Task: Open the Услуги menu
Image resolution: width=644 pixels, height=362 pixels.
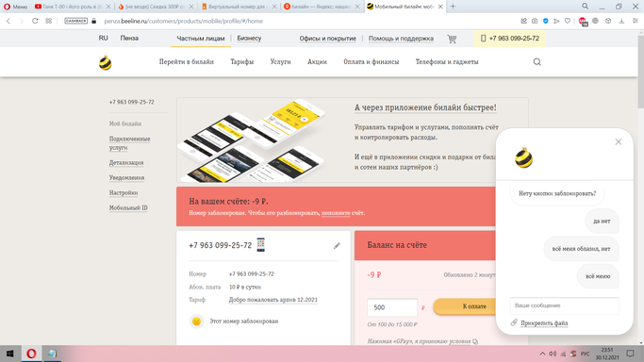Action: point(281,62)
